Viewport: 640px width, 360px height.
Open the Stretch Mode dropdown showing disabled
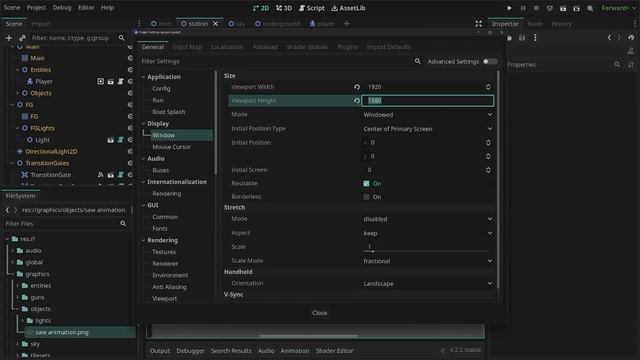tap(427, 219)
